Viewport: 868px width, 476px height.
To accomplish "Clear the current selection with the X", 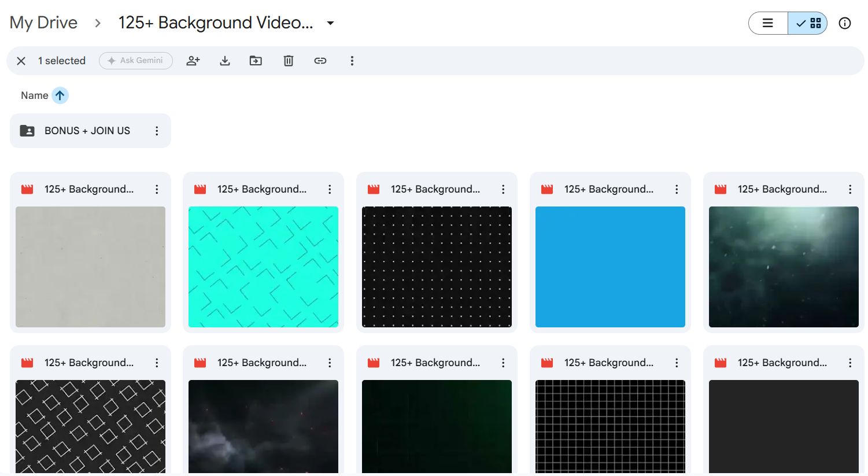I will click(x=21, y=61).
